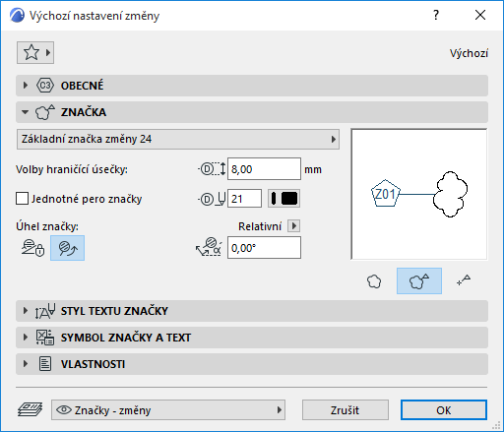Choose cloud with marker display icon

[x=419, y=281]
